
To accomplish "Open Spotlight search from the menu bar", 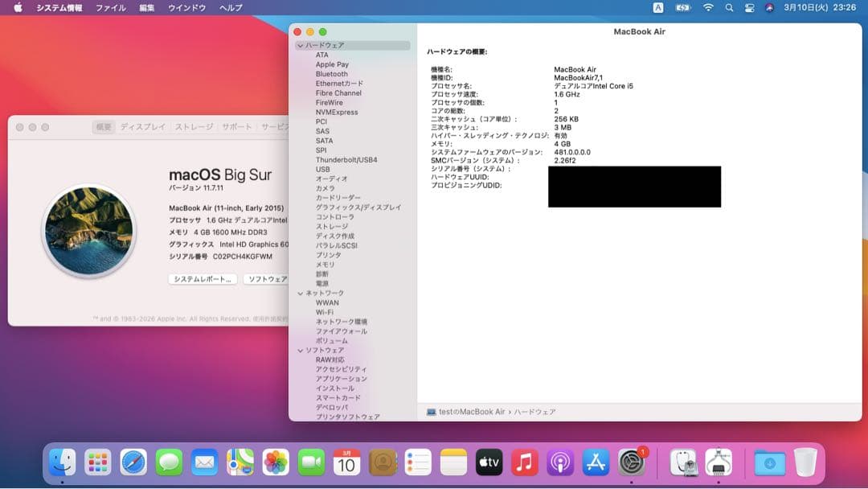I will click(x=728, y=7).
